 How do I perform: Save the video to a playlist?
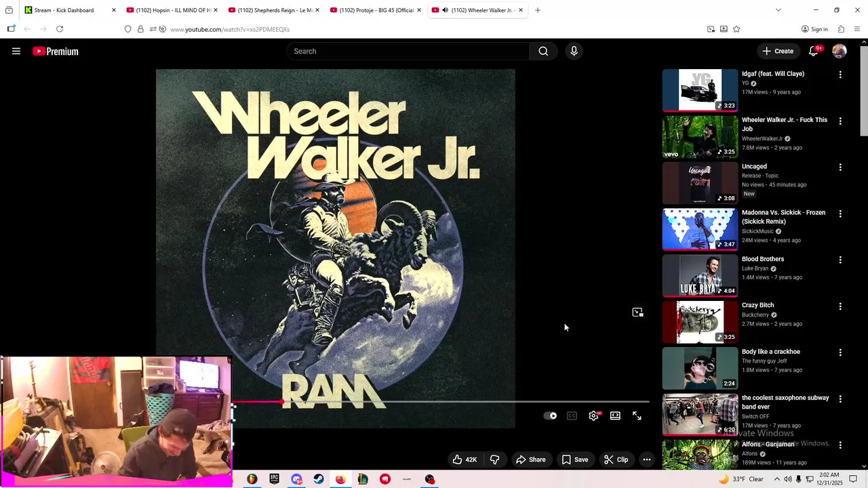pos(575,460)
